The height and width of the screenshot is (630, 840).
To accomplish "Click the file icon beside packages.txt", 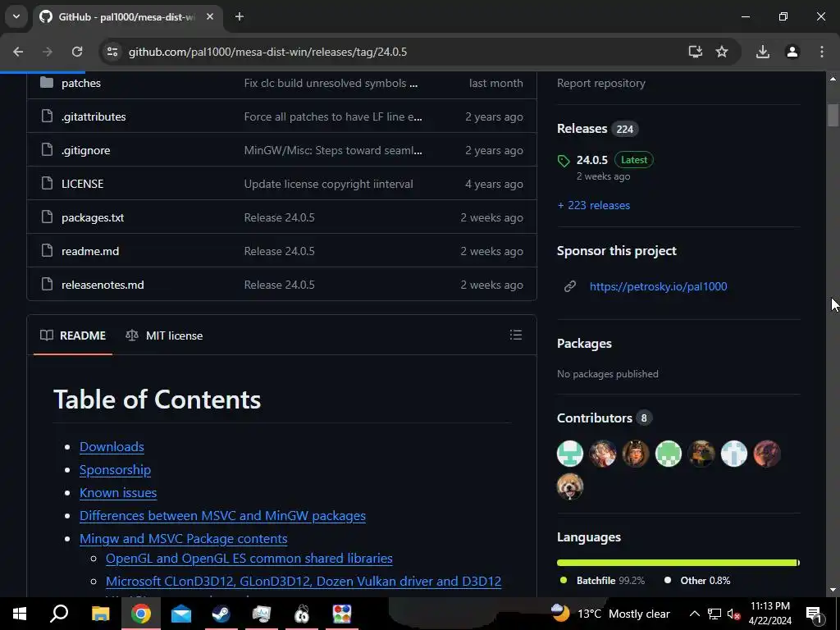I will pos(47,217).
